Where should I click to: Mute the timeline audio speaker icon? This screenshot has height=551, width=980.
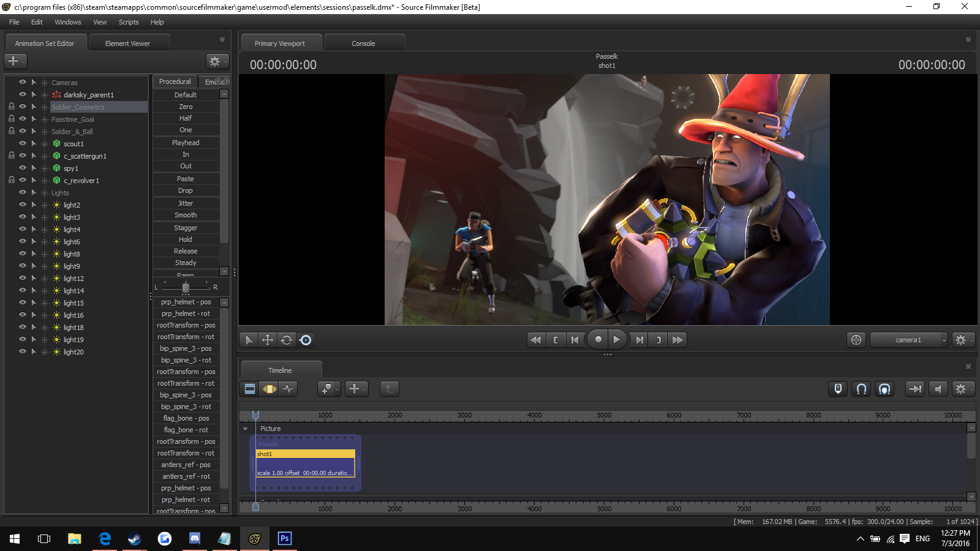click(938, 389)
